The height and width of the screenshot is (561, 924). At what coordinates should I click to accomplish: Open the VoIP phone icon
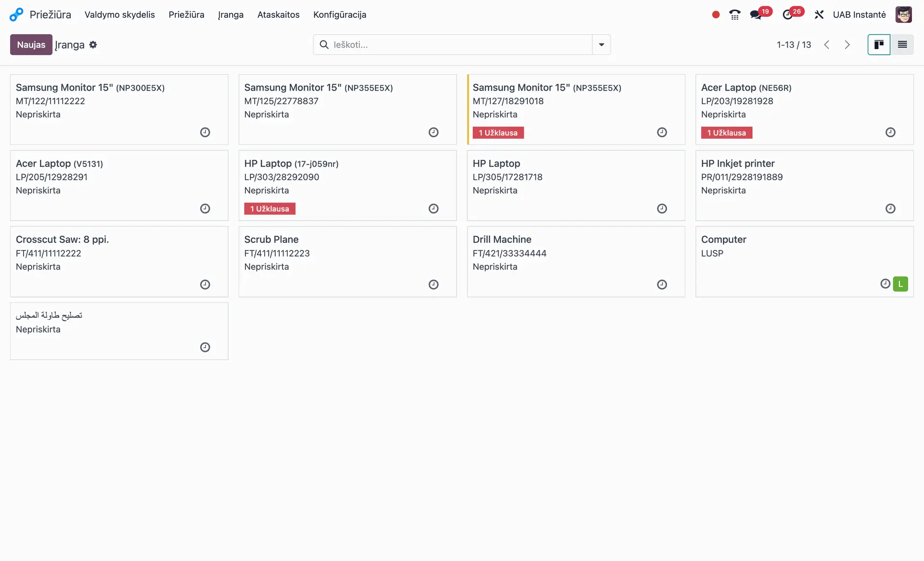734,15
